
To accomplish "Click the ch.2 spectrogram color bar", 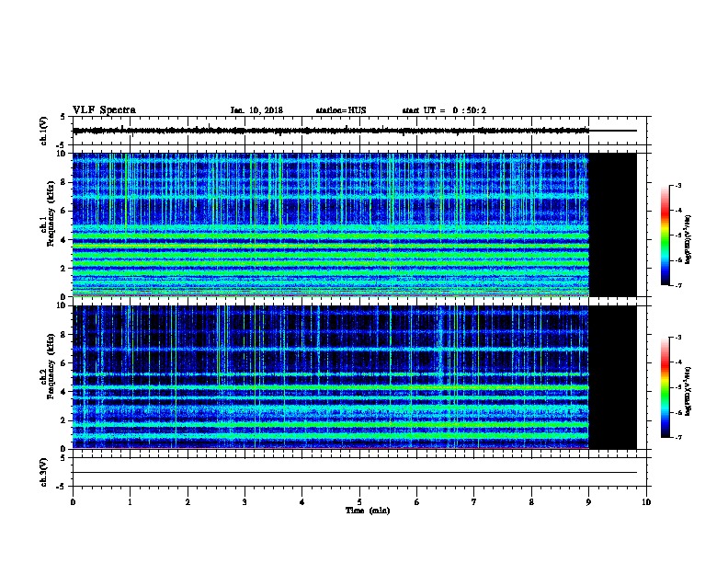I will click(665, 387).
